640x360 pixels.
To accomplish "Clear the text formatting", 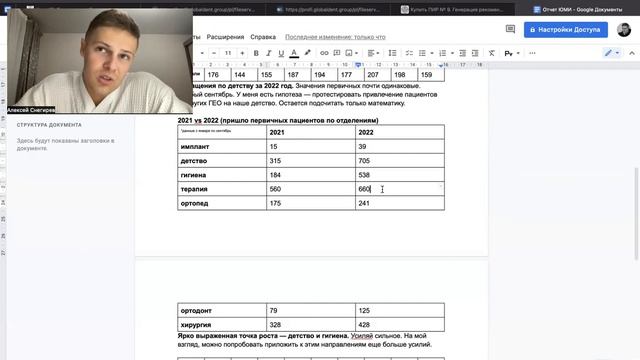I will coord(491,53).
